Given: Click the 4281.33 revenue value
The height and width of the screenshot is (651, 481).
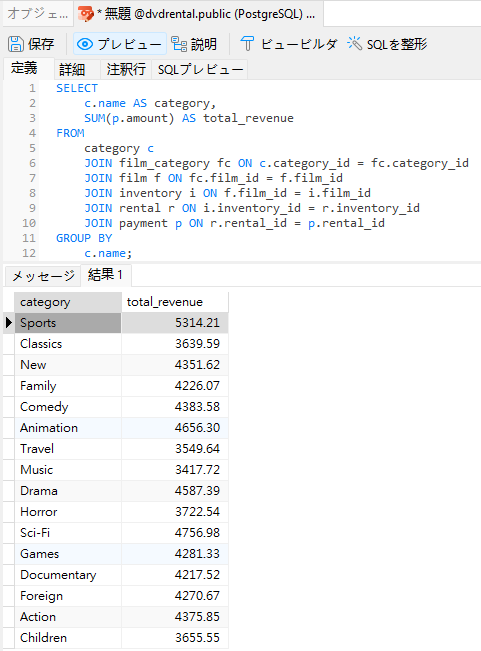Looking at the screenshot, I should [197, 554].
